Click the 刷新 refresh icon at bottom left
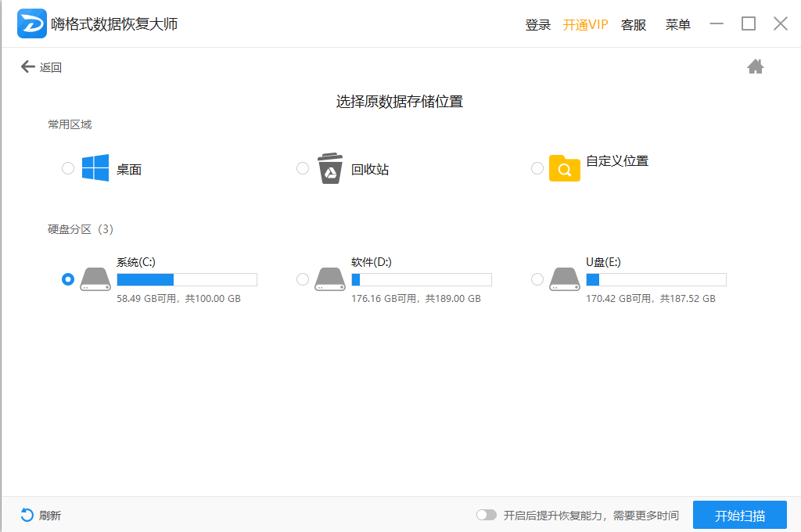Image resolution: width=801 pixels, height=532 pixels. click(x=25, y=516)
